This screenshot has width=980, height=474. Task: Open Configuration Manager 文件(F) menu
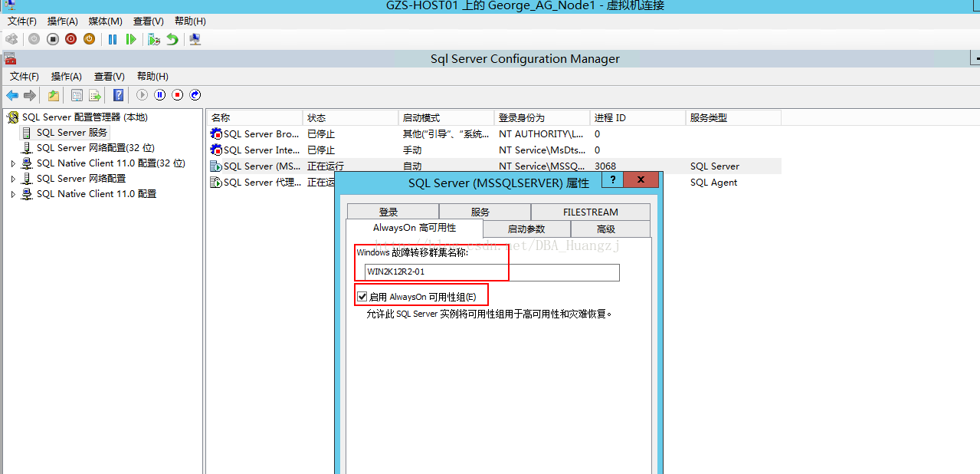point(25,77)
